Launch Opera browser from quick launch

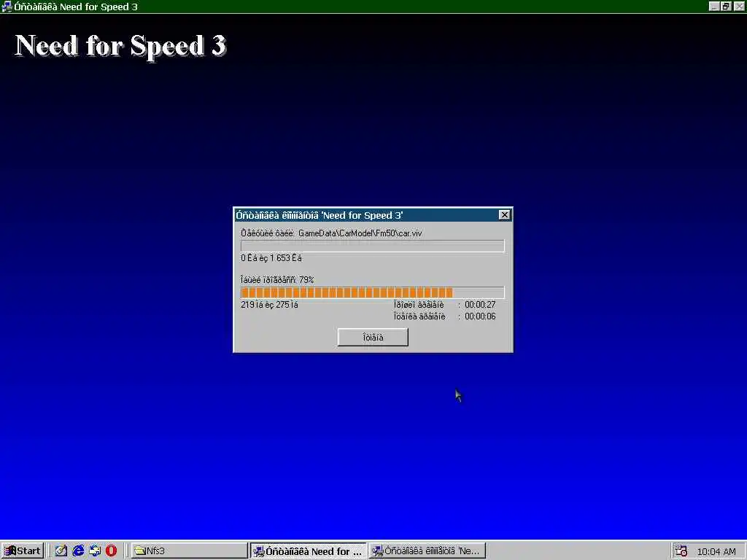point(111,551)
